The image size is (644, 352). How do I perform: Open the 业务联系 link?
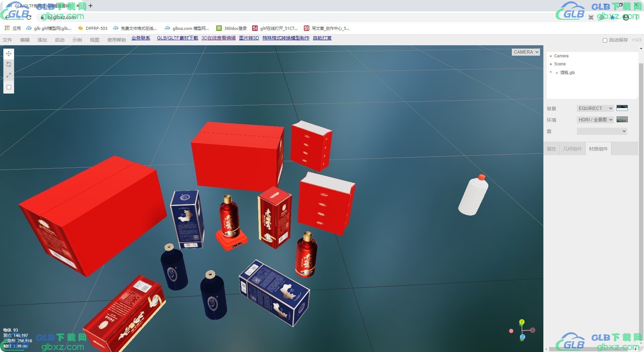(x=141, y=38)
